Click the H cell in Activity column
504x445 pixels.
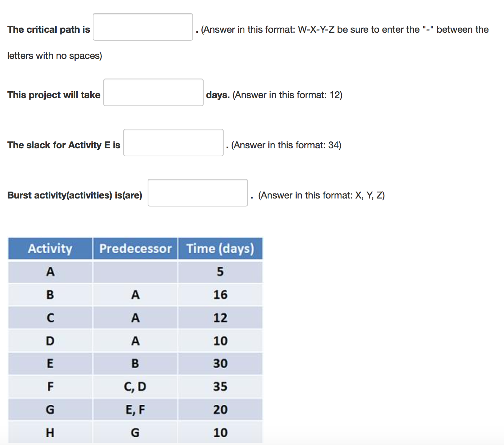pos(50,433)
